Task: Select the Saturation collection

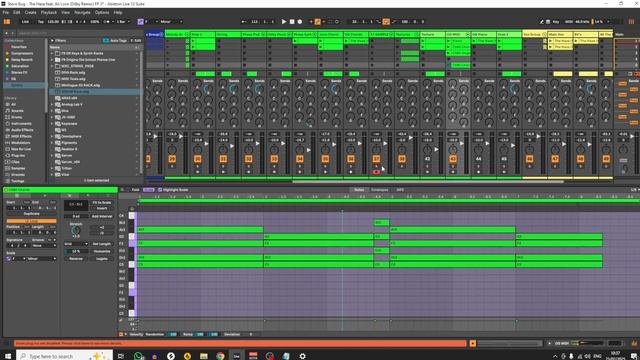Action: [x=20, y=66]
